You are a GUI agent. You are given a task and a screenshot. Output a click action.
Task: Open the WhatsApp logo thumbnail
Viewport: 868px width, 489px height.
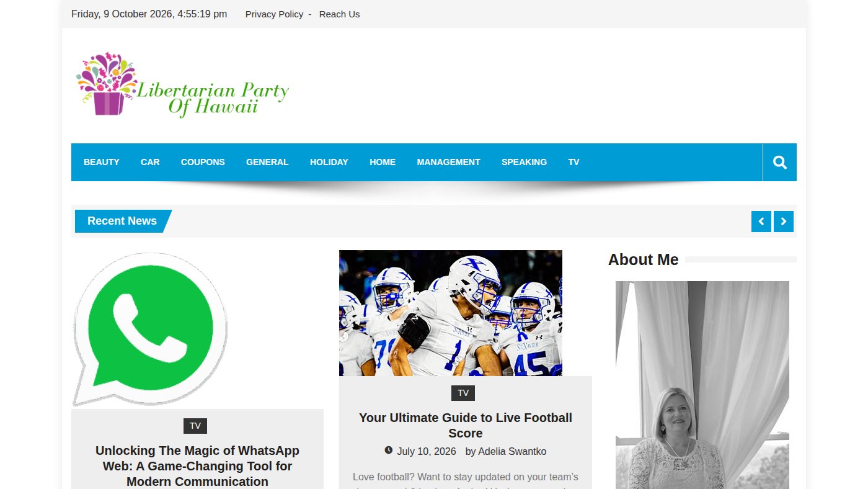tap(150, 329)
